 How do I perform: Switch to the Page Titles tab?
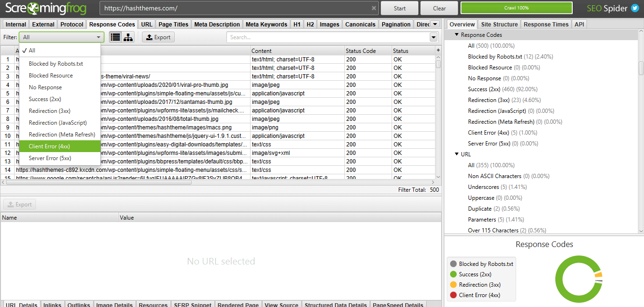click(174, 24)
